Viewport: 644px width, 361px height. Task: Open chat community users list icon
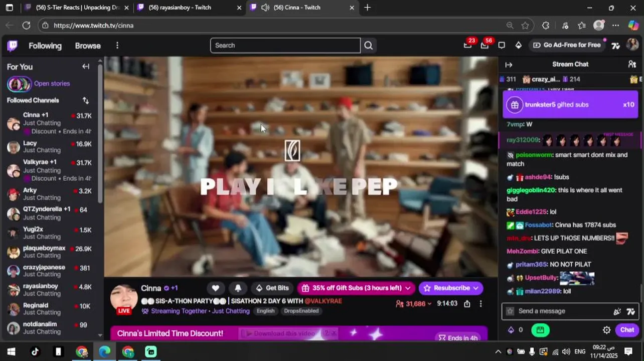point(632,64)
